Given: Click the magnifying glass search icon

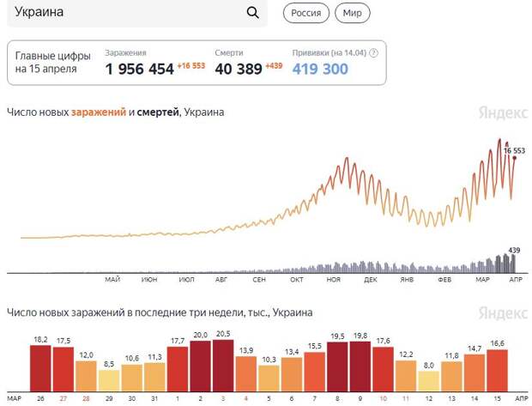Looking at the screenshot, I should pos(253,13).
